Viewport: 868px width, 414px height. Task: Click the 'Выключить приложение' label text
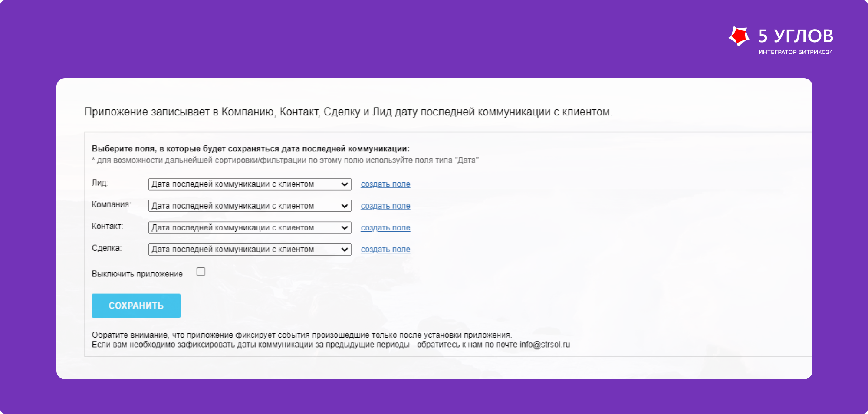tap(137, 273)
